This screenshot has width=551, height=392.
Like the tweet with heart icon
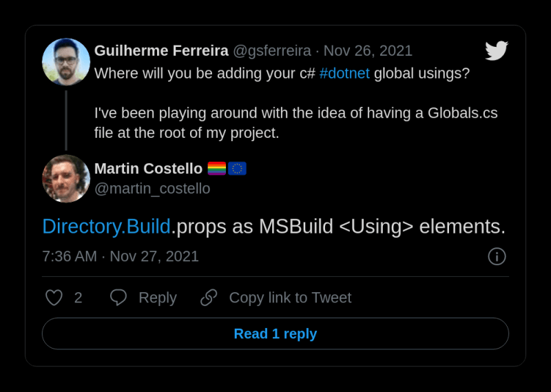[x=54, y=298]
